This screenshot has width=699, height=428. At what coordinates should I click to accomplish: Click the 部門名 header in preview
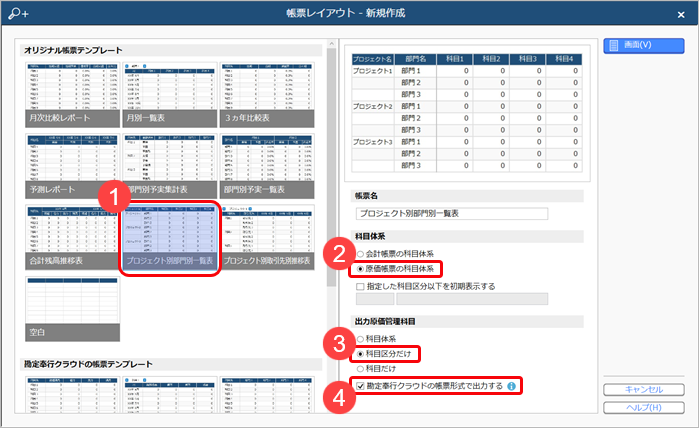click(415, 59)
